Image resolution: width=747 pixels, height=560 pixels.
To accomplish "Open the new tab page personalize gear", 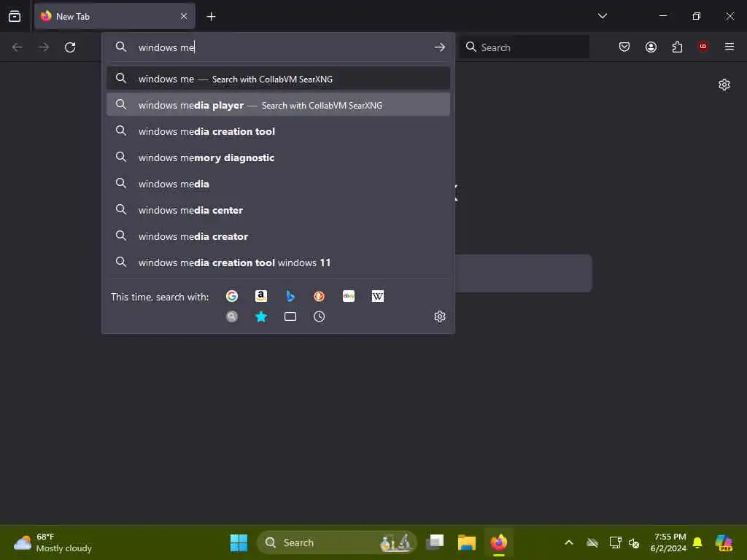I will pos(724,85).
